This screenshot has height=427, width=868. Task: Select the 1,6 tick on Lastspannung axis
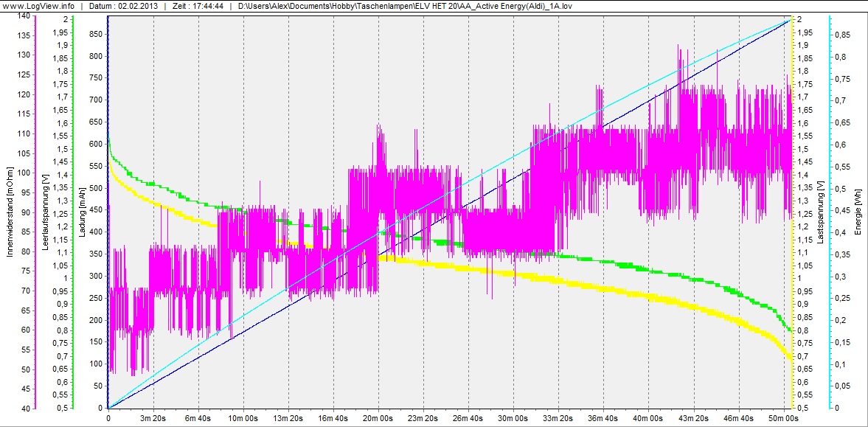coord(803,123)
